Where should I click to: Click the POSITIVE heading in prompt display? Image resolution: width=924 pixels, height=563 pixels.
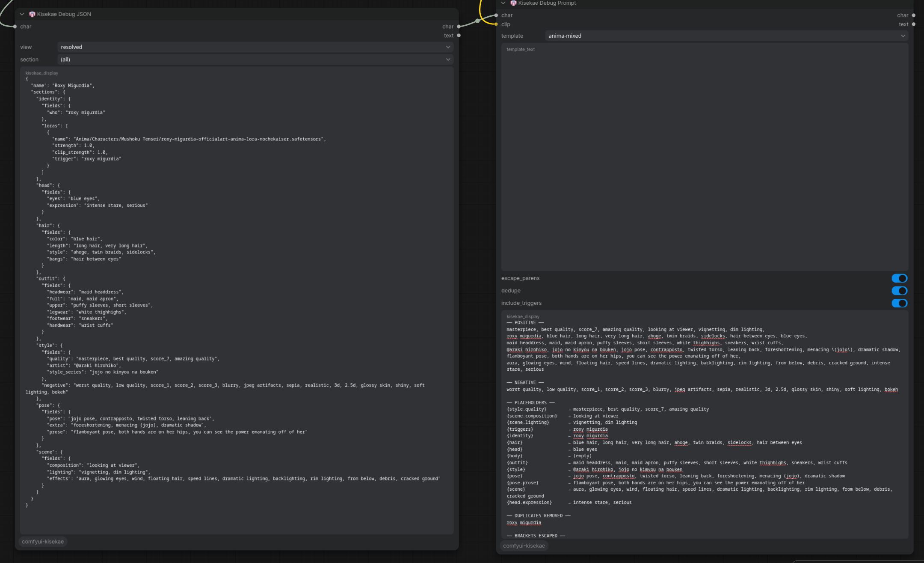[x=525, y=323]
